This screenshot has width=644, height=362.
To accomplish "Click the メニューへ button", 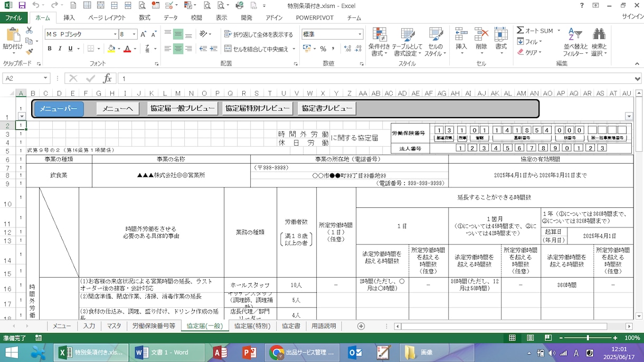I will [118, 109].
